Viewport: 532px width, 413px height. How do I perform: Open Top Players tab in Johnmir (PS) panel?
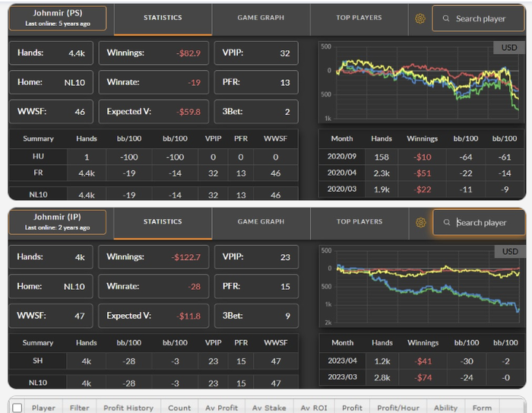click(x=359, y=20)
